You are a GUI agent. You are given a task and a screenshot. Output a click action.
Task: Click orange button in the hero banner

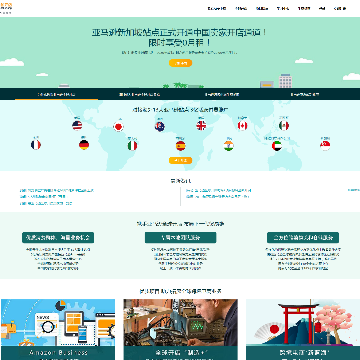(180, 63)
